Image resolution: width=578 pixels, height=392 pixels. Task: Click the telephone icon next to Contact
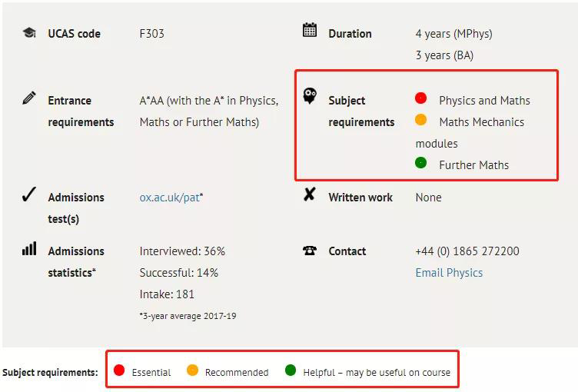(310, 251)
